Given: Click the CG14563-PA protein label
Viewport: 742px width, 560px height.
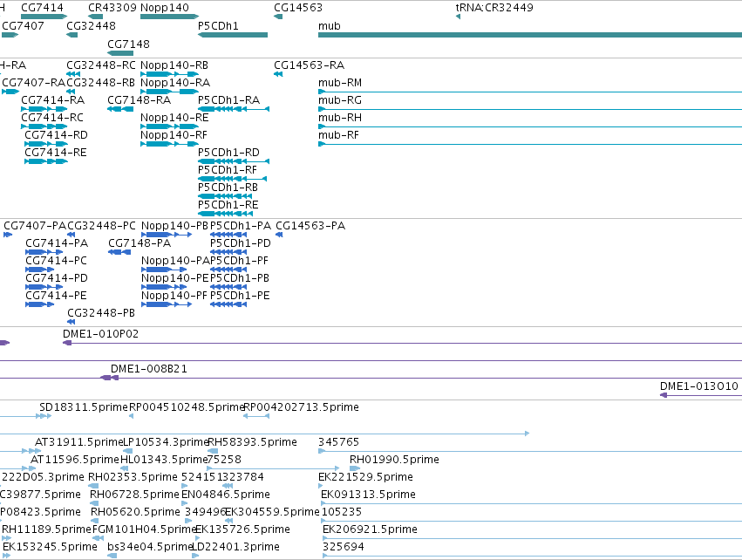Looking at the screenshot, I should (x=311, y=226).
